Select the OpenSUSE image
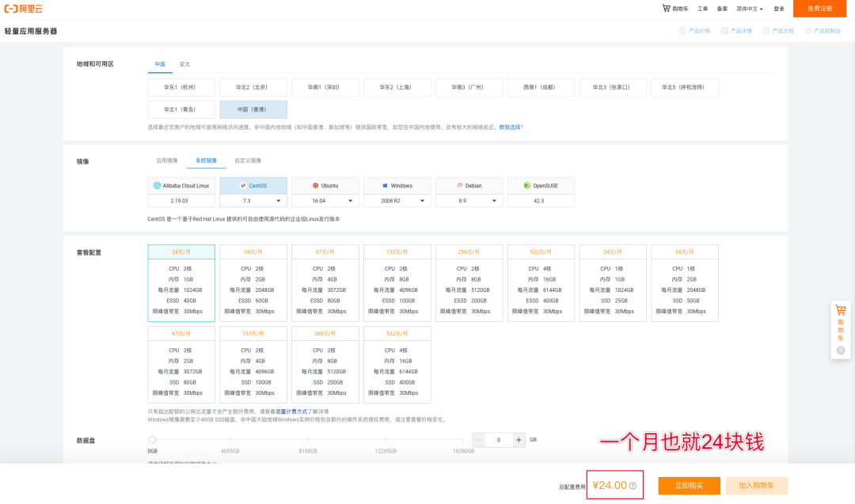Image resolution: width=855 pixels, height=504 pixels. point(541,186)
